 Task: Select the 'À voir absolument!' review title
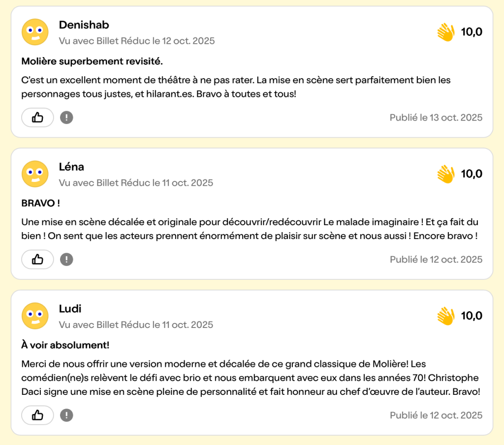65,345
